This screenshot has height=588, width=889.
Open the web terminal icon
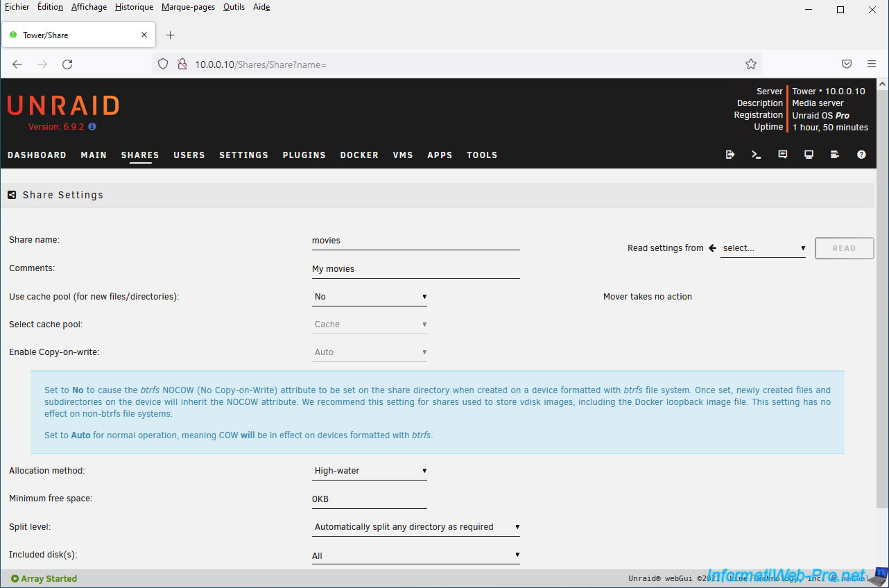tap(756, 155)
